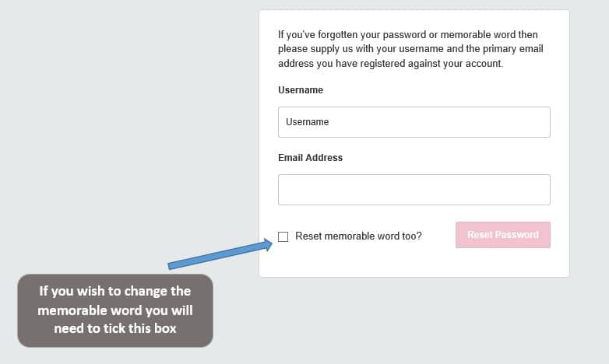Click the 'need to tick this box' callout text
The width and height of the screenshot is (609, 364).
pos(114,328)
